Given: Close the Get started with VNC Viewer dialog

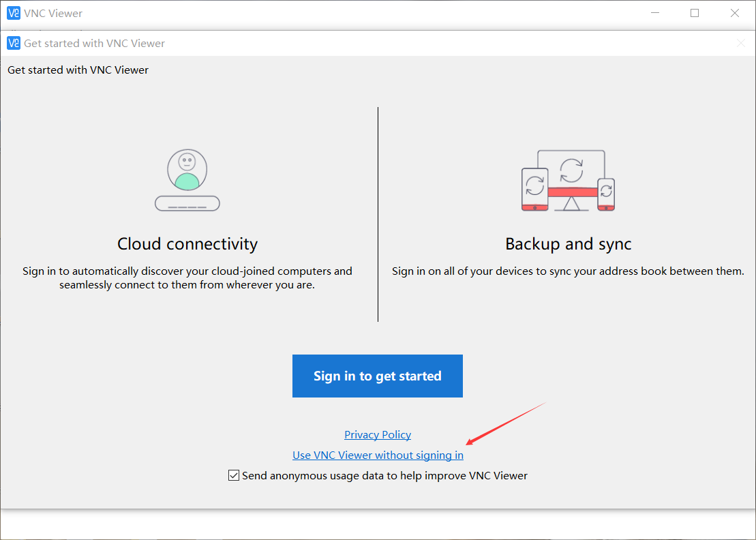Looking at the screenshot, I should [x=741, y=44].
